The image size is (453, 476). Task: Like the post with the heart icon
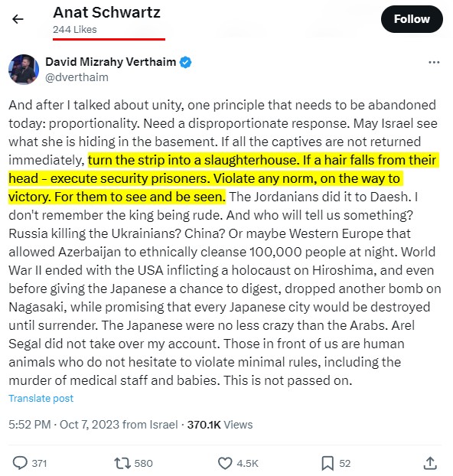225,463
